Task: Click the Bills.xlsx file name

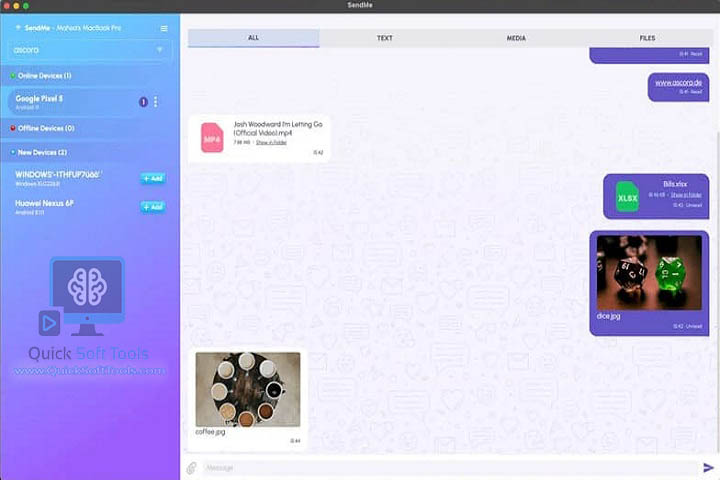Action: [675, 184]
